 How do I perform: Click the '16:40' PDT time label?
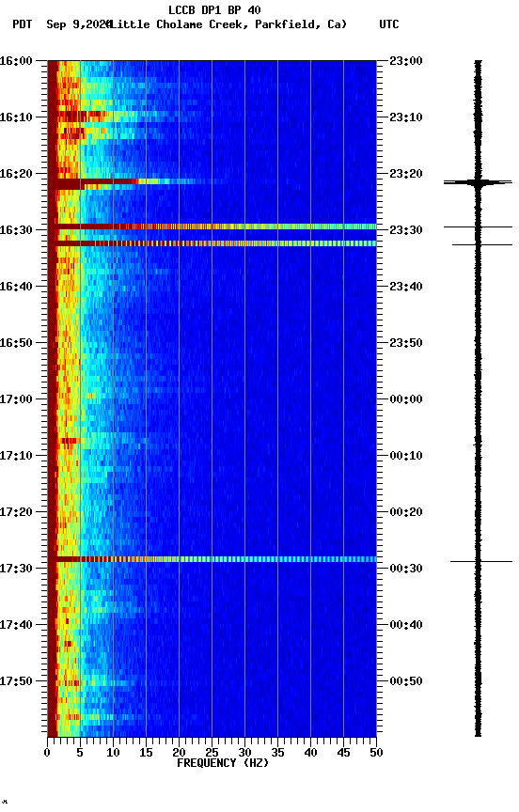pos(16,287)
